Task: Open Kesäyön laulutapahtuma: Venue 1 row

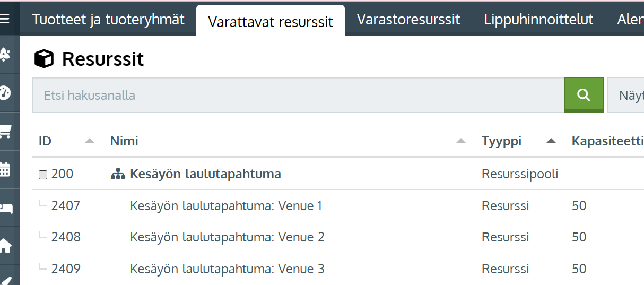Action: pos(226,206)
